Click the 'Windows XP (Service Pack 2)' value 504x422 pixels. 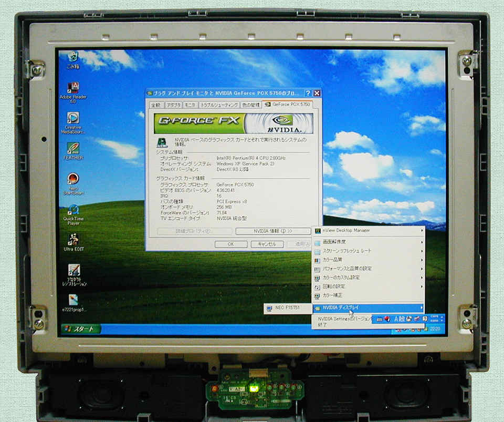245,164
